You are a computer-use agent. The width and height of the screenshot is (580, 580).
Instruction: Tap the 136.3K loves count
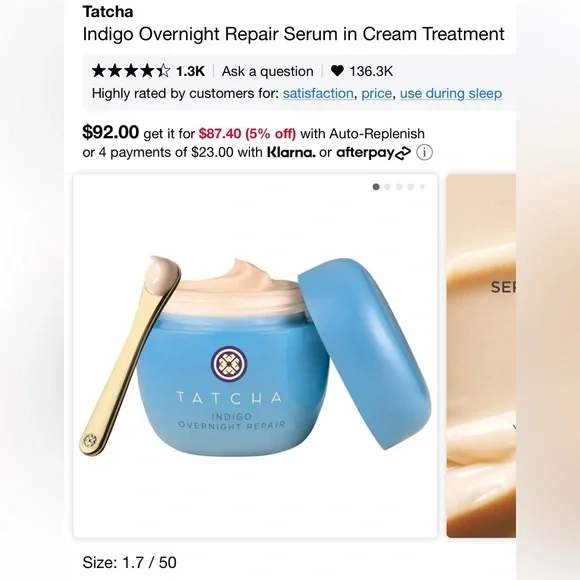pos(371,71)
